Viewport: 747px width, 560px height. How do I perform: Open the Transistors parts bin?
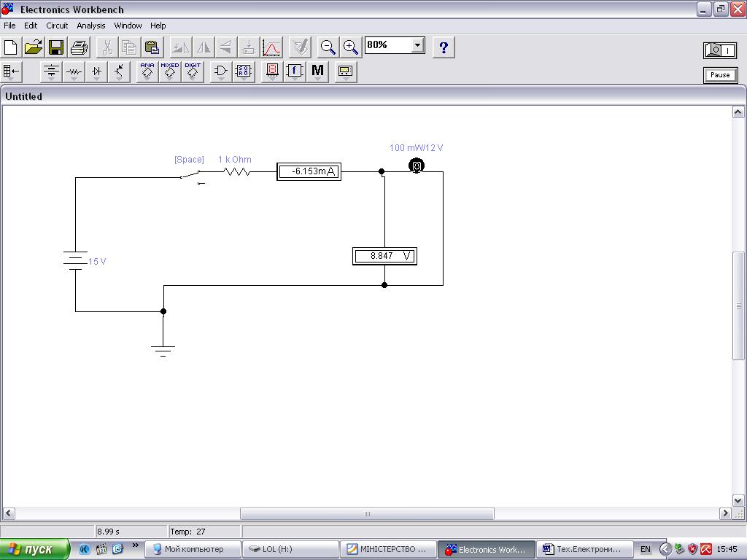click(x=119, y=71)
